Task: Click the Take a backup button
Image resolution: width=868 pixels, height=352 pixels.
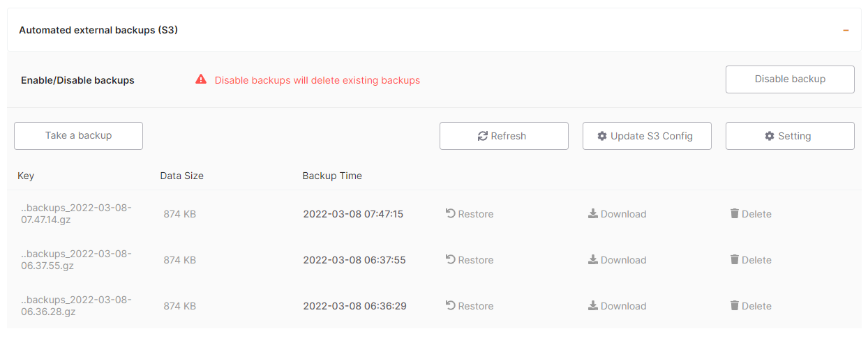Action: pos(78,136)
